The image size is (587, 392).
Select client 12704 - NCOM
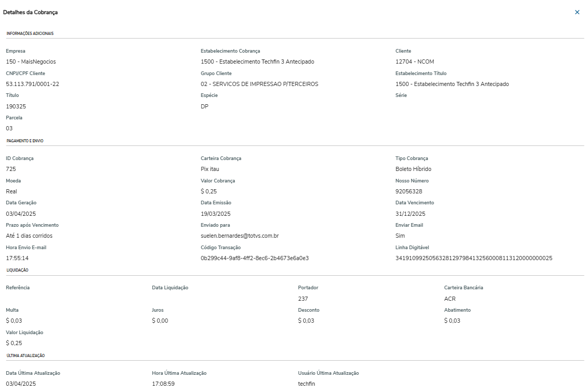(x=415, y=62)
